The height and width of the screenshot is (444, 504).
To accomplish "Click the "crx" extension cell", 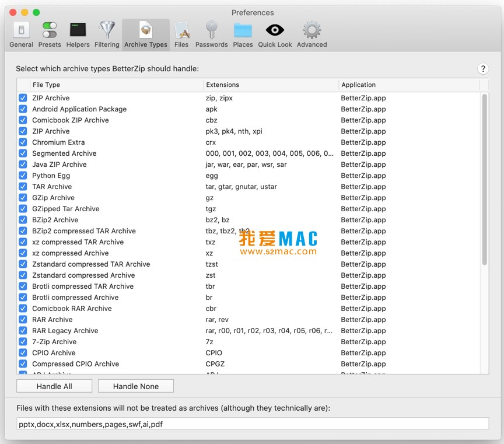I will (x=211, y=142).
